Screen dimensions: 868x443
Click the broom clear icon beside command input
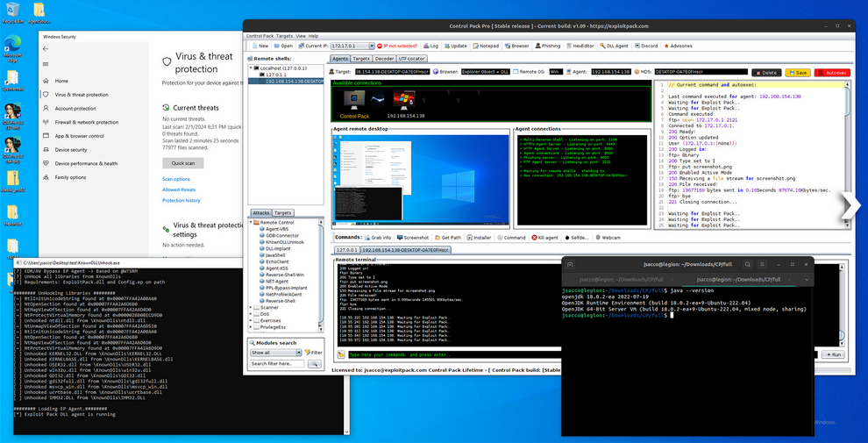click(x=341, y=354)
